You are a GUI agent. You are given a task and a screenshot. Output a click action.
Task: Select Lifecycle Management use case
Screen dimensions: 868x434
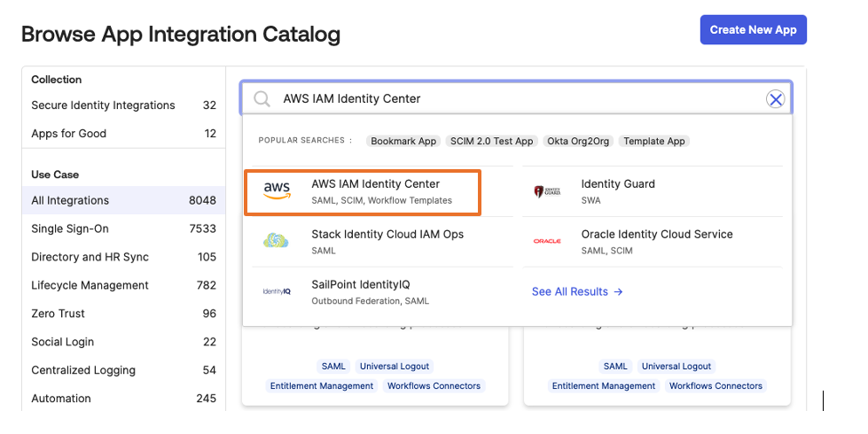(x=90, y=285)
